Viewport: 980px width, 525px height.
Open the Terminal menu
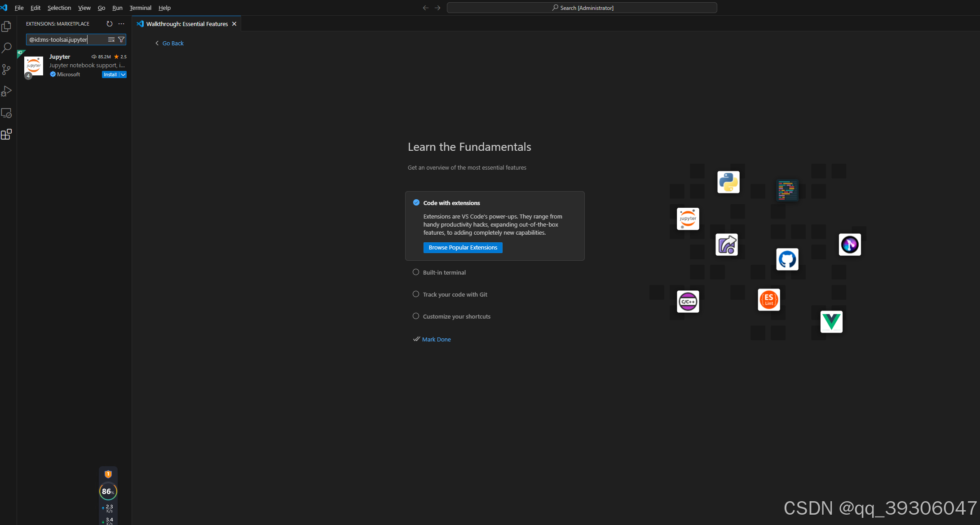[x=141, y=8]
